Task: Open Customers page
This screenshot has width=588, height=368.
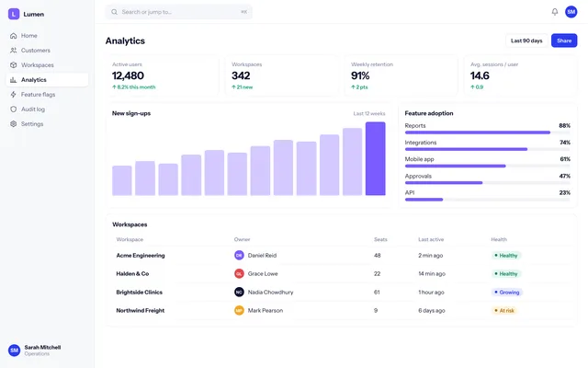Action: [47, 51]
